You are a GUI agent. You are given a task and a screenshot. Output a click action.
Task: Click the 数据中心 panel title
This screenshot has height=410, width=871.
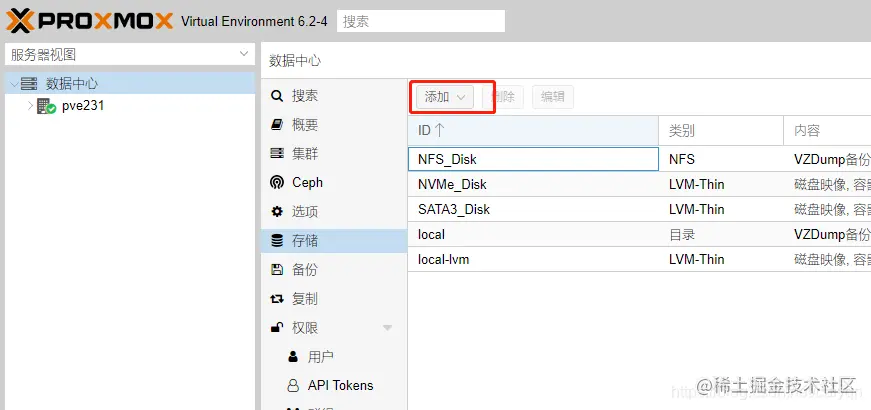click(x=295, y=61)
